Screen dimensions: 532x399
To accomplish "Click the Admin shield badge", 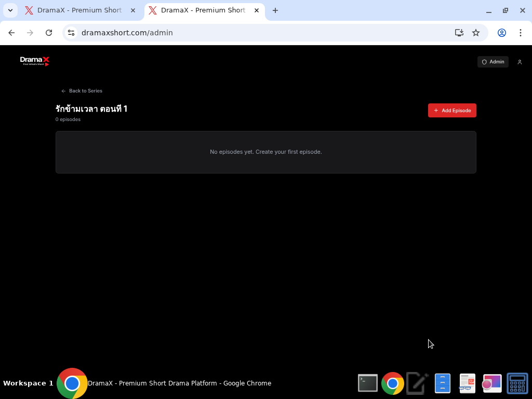I will tap(493, 61).
